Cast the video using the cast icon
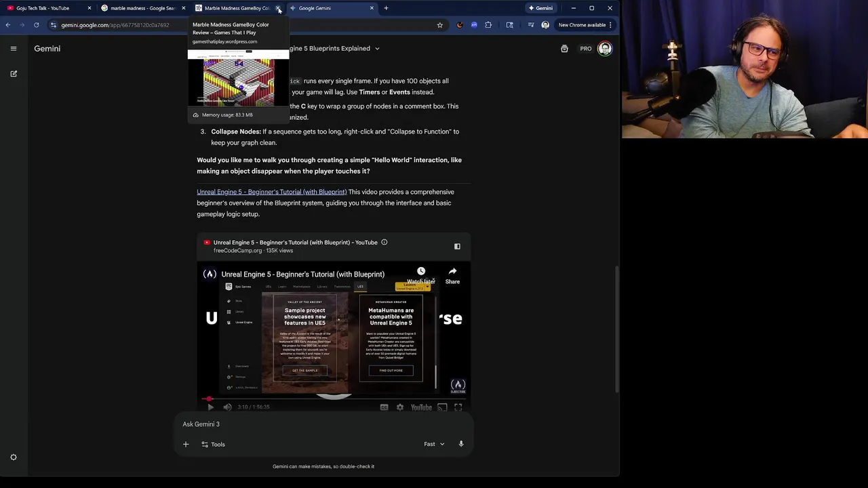Image resolution: width=868 pixels, height=488 pixels. (442, 407)
